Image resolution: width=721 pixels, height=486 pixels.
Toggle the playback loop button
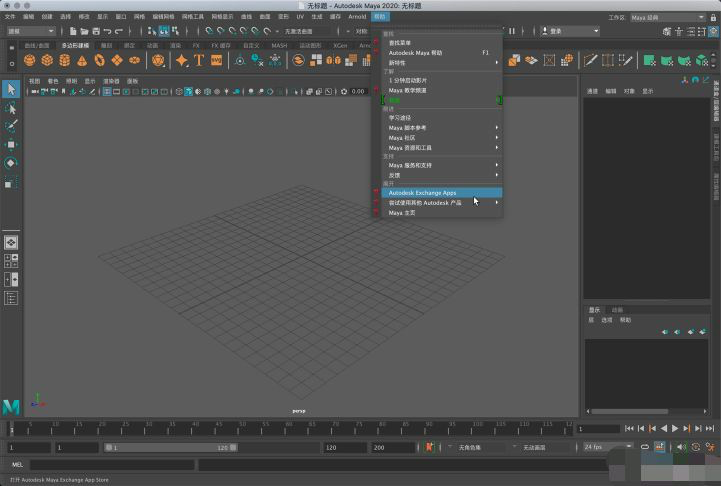(x=645, y=447)
